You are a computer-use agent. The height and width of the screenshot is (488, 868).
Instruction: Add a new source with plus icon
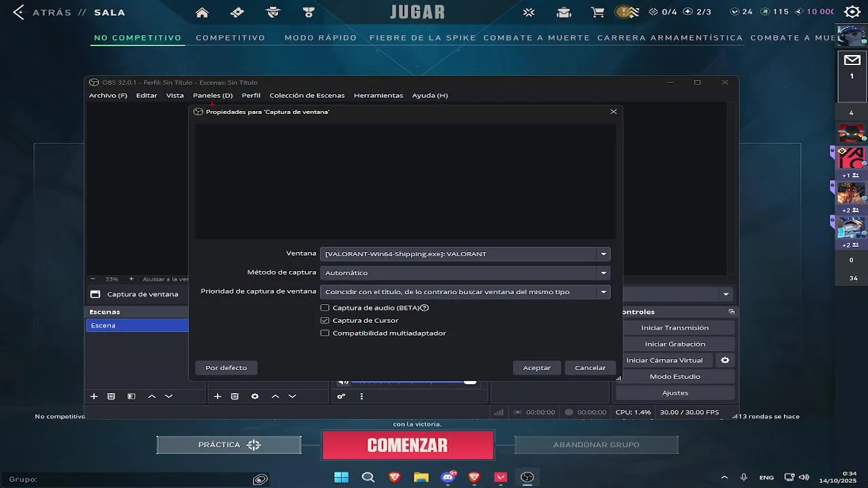click(218, 396)
